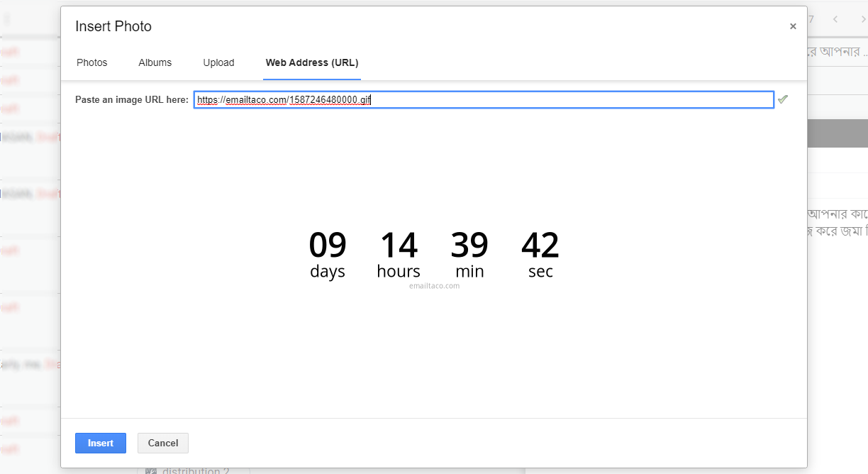Open the Albums tab
Viewport: 868px width, 474px height.
tap(155, 62)
